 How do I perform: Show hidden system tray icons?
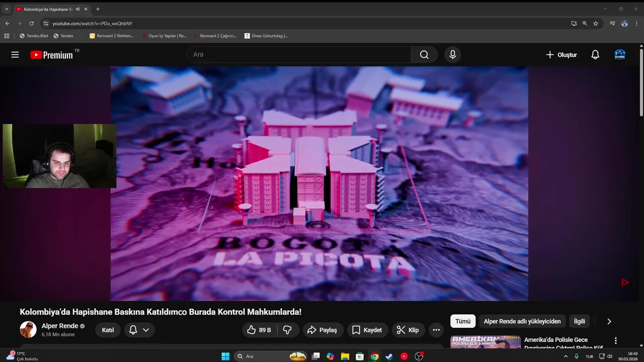pos(566,356)
